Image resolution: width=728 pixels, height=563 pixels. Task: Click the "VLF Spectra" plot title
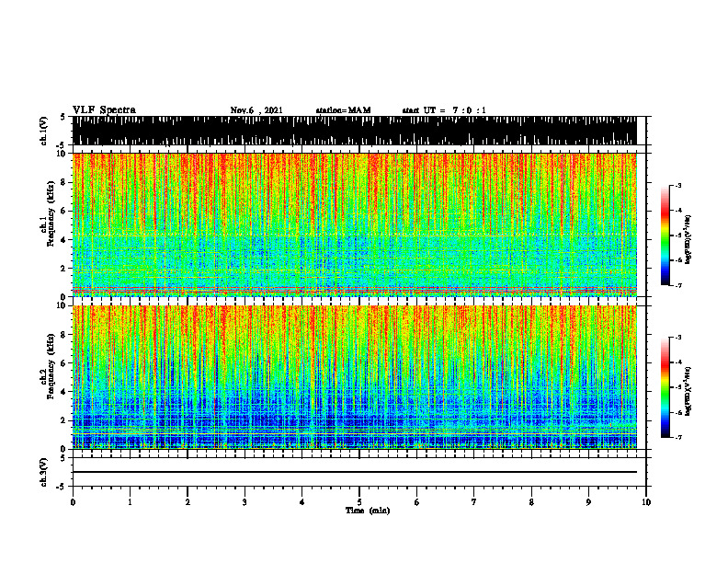point(104,109)
